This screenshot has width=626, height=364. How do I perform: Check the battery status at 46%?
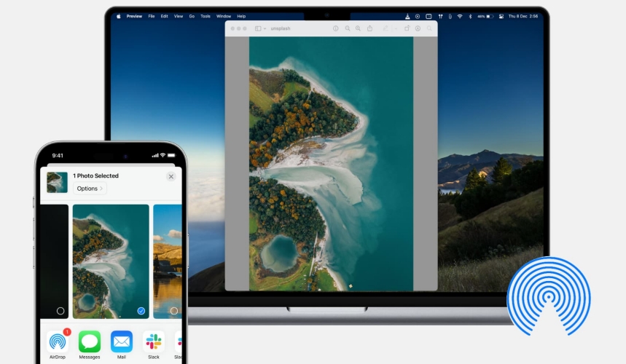coord(485,16)
